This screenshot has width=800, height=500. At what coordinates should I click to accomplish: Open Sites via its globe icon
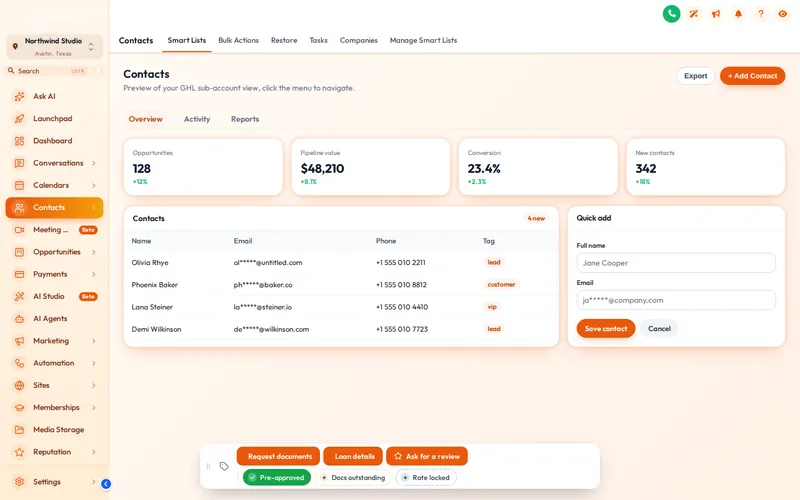tap(19, 385)
